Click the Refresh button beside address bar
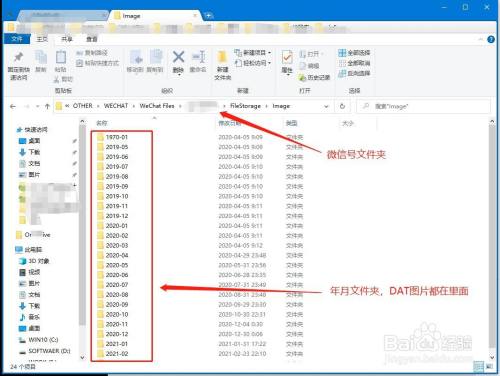The width and height of the screenshot is (500, 376). click(x=342, y=106)
